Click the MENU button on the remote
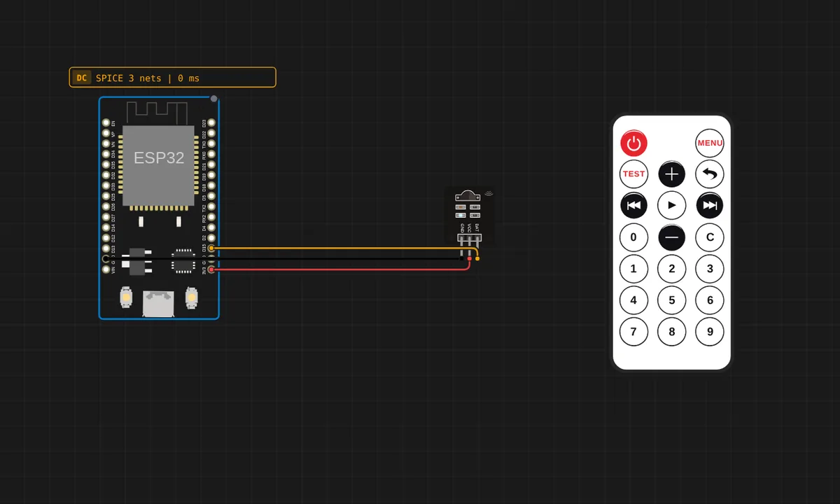The image size is (840, 504). [710, 143]
